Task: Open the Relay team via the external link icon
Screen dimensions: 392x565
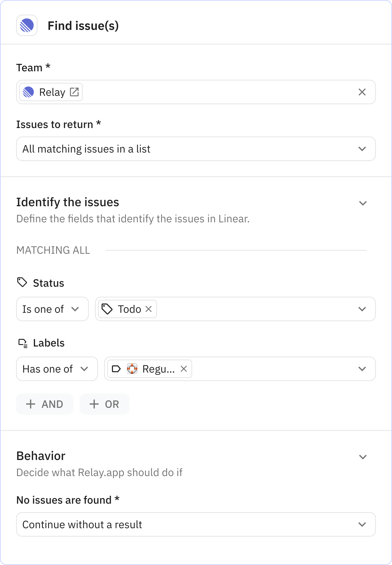Action: pyautogui.click(x=74, y=92)
